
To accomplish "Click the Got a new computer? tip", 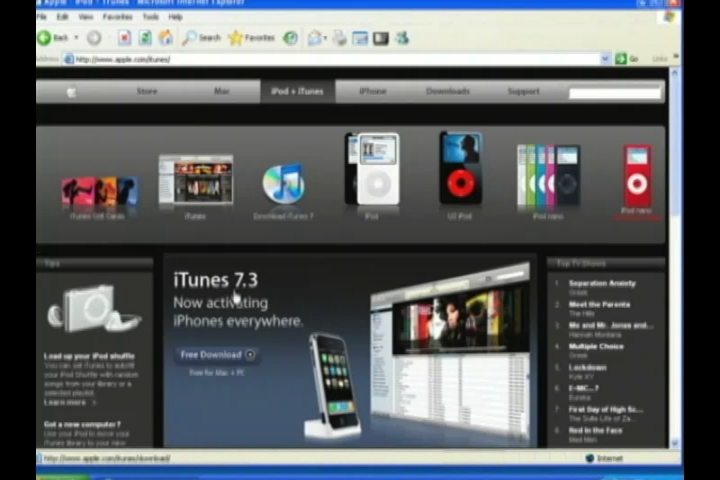I will 82,424.
